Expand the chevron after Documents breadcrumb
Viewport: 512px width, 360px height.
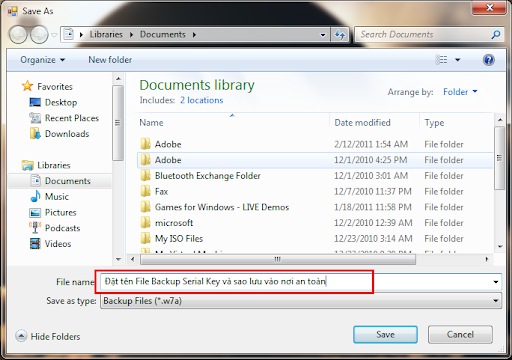click(194, 35)
